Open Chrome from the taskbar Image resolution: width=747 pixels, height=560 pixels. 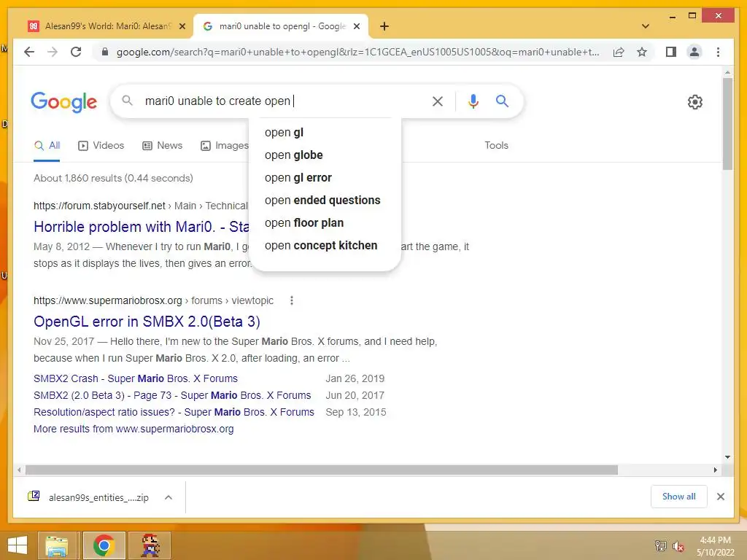tap(104, 545)
